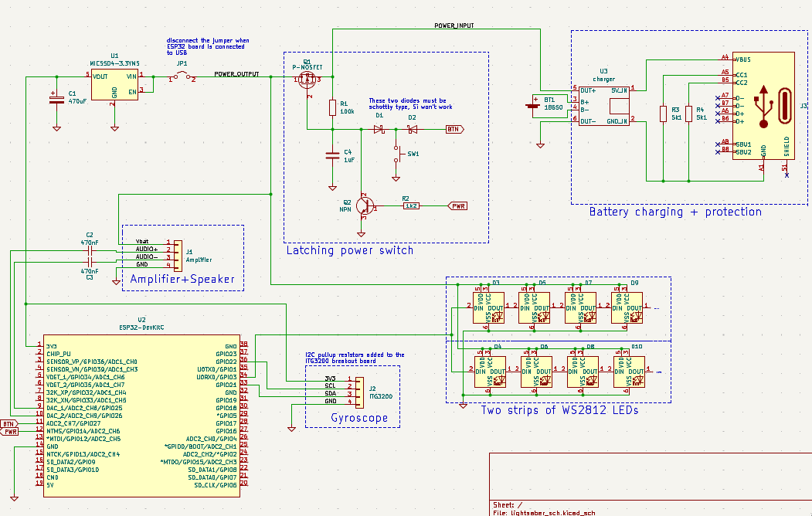The height and width of the screenshot is (516, 812).
Task: Select the J3 USB-C connector symbol
Action: click(763, 108)
